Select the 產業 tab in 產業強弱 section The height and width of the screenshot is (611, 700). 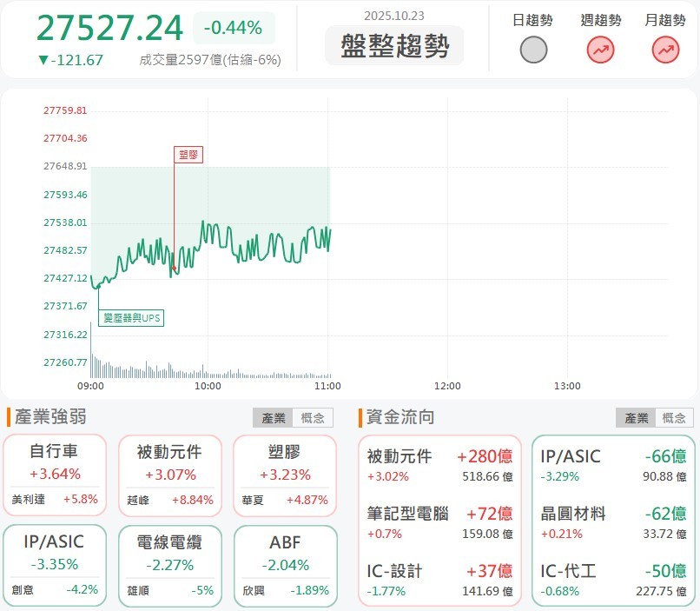pos(274,417)
